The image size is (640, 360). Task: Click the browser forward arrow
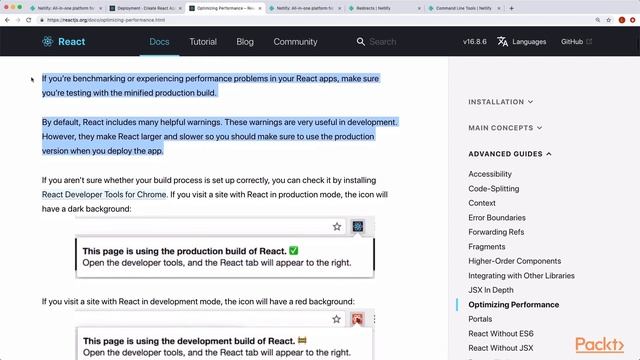point(18,20)
